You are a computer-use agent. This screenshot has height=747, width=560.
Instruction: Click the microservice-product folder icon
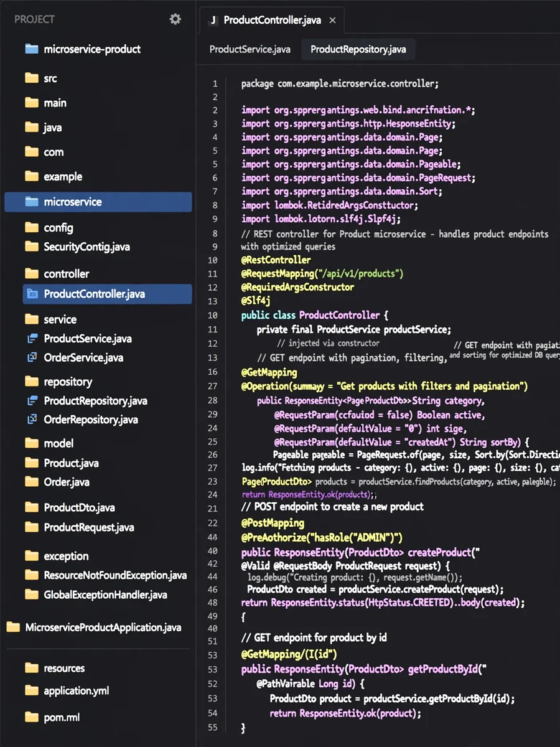click(32, 49)
